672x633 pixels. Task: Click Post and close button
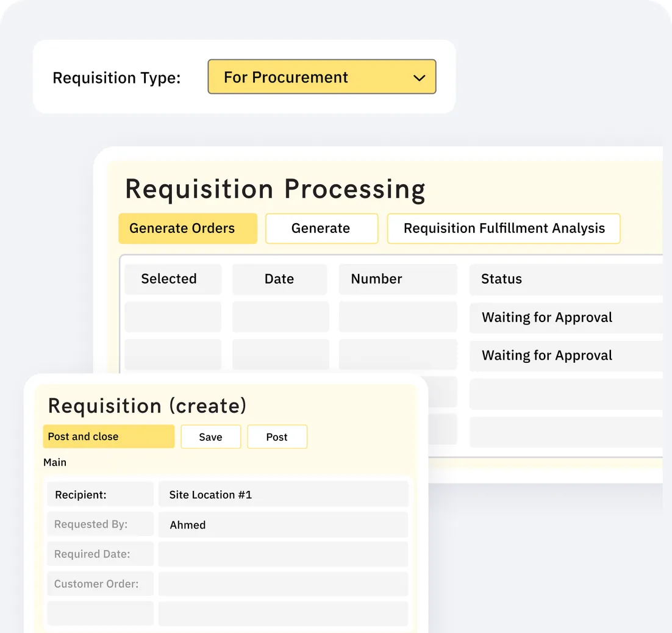(x=109, y=436)
